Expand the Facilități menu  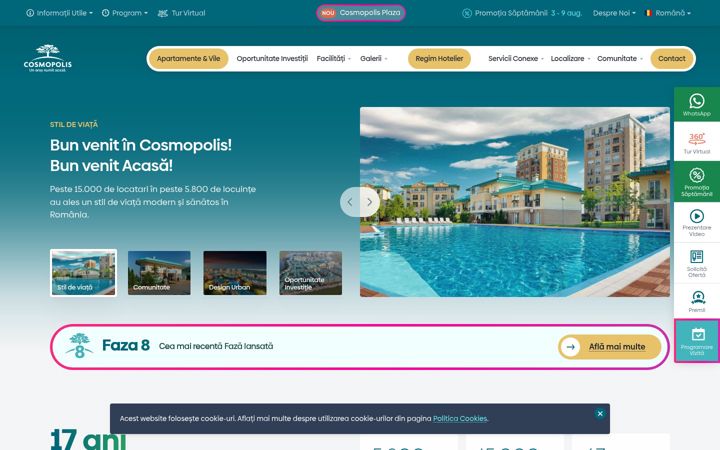pyautogui.click(x=333, y=58)
